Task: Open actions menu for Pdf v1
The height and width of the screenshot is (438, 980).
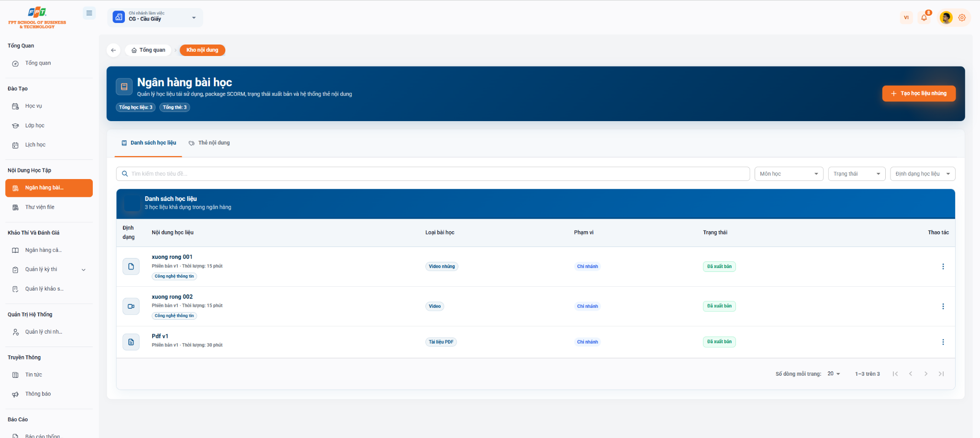Action: click(x=943, y=342)
